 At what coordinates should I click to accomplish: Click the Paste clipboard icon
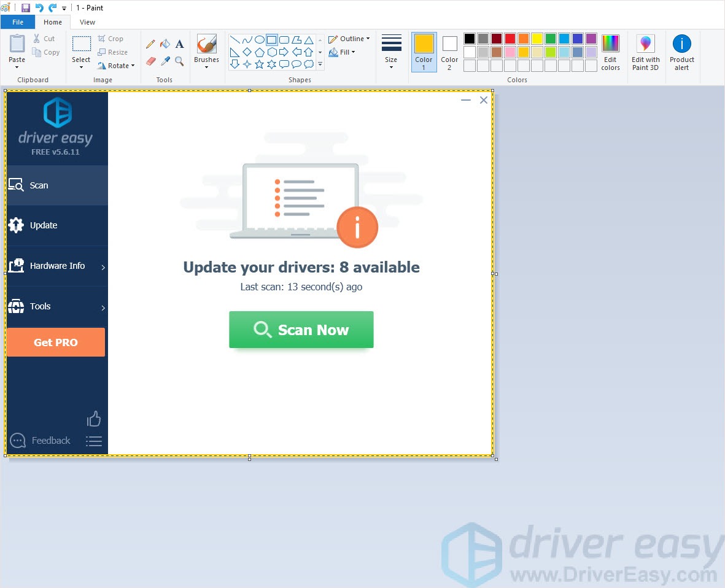(x=17, y=44)
